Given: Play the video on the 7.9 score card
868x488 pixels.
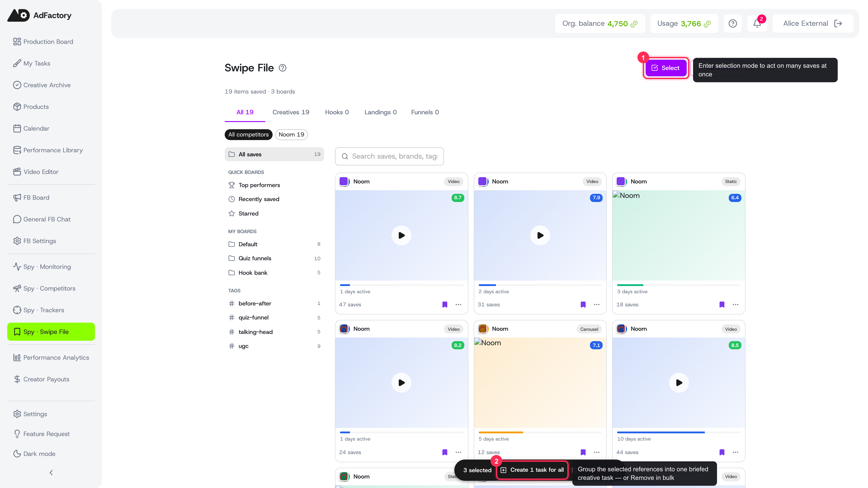Looking at the screenshot, I should coord(540,235).
